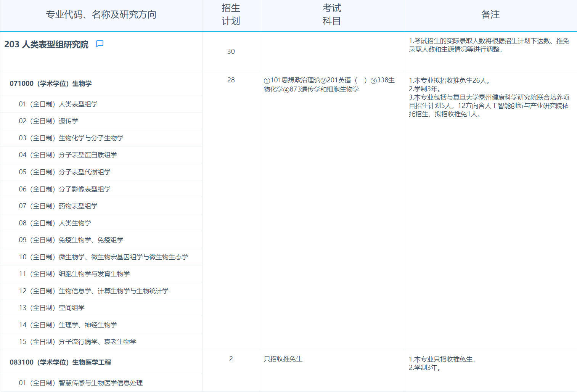Viewport: 577px width, 392px height.
Task: Click the comment bubble icon beside 203 人类表型组研究院
Action: tap(100, 44)
